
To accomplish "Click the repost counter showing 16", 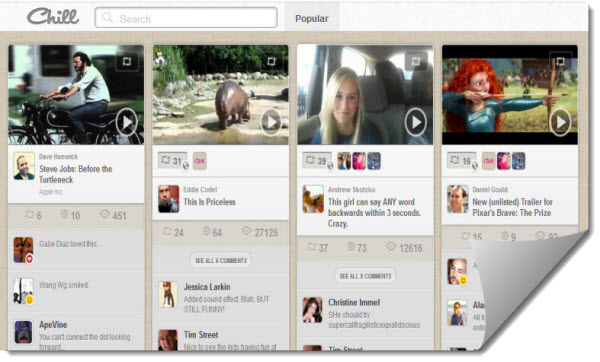I will click(x=462, y=160).
